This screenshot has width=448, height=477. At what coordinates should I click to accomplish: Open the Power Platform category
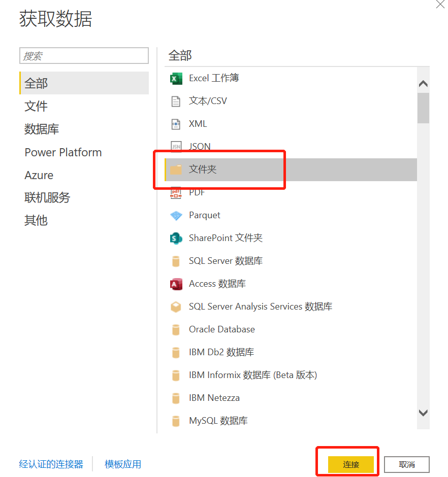[63, 152]
